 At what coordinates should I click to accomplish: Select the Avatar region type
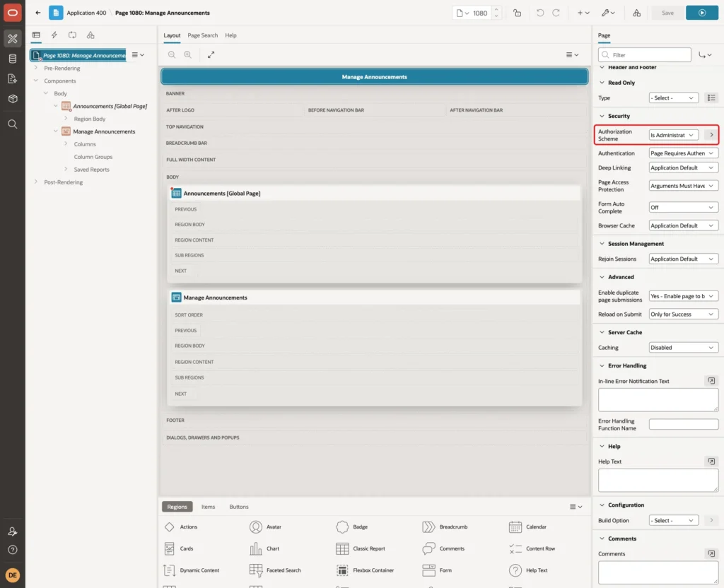coord(265,527)
